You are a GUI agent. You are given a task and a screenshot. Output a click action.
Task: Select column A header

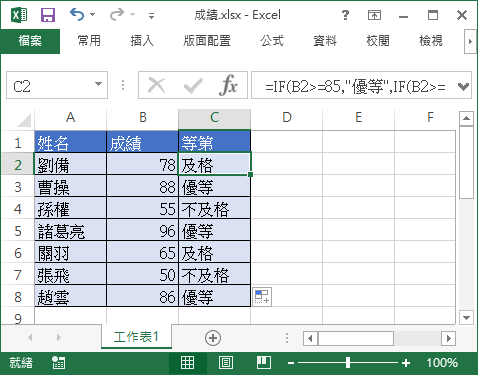(70, 117)
